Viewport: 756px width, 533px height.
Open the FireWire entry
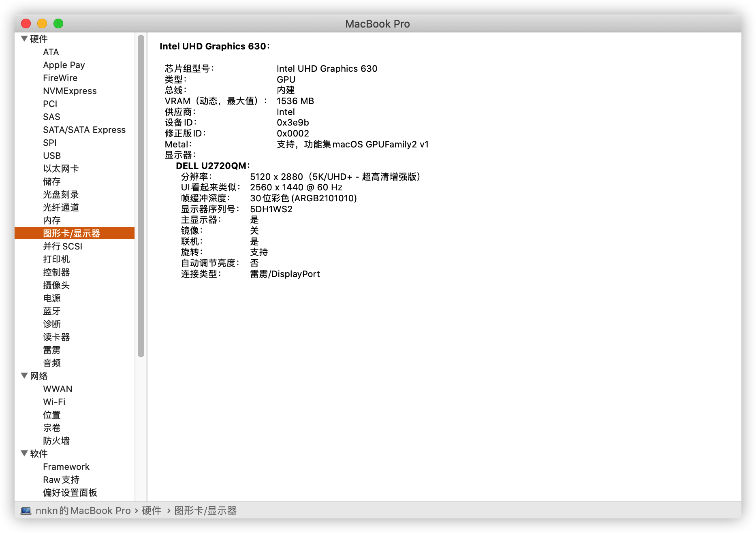[60, 78]
